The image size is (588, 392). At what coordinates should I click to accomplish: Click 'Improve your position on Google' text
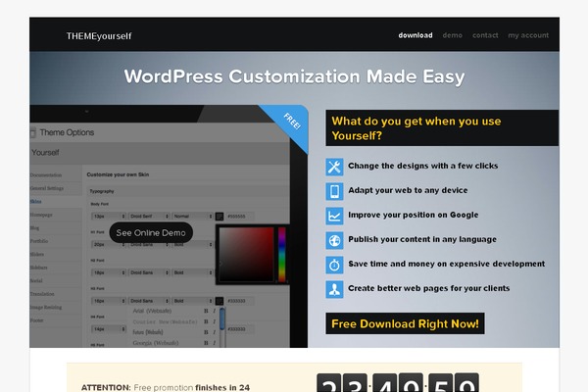tap(414, 215)
